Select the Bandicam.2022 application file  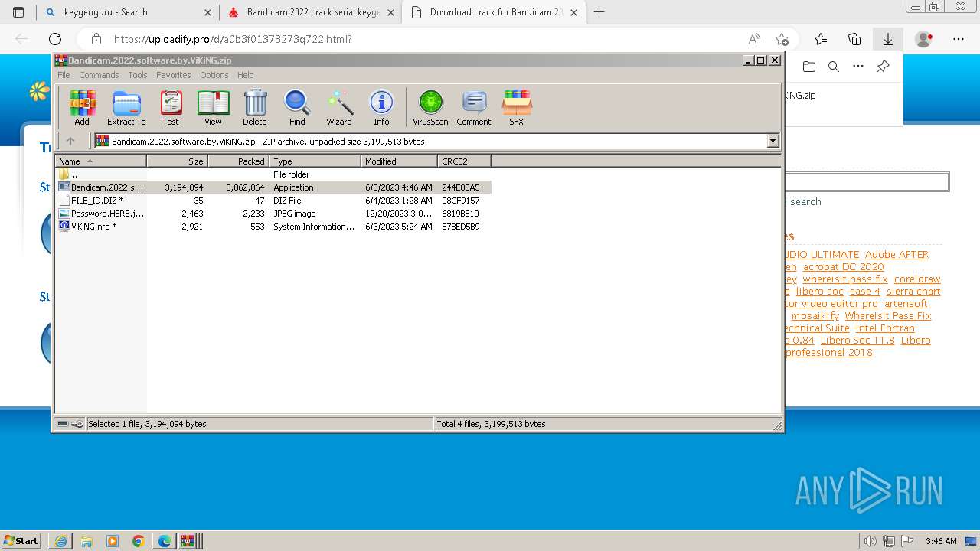point(273,187)
